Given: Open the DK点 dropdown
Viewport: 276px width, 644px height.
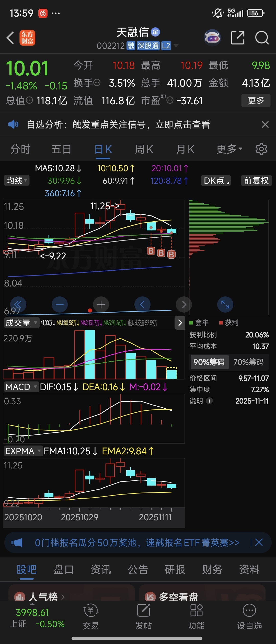Looking at the screenshot, I should tap(216, 180).
